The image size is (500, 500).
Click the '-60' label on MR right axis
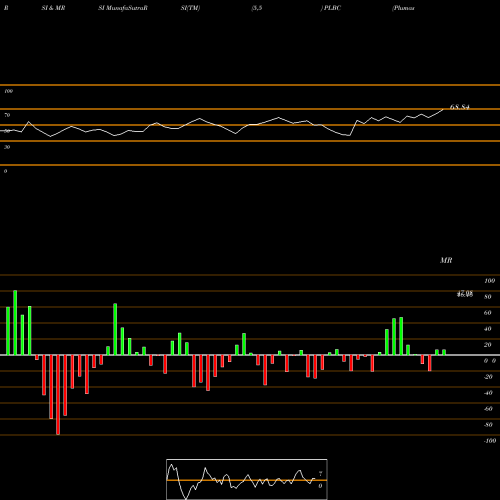488,409
